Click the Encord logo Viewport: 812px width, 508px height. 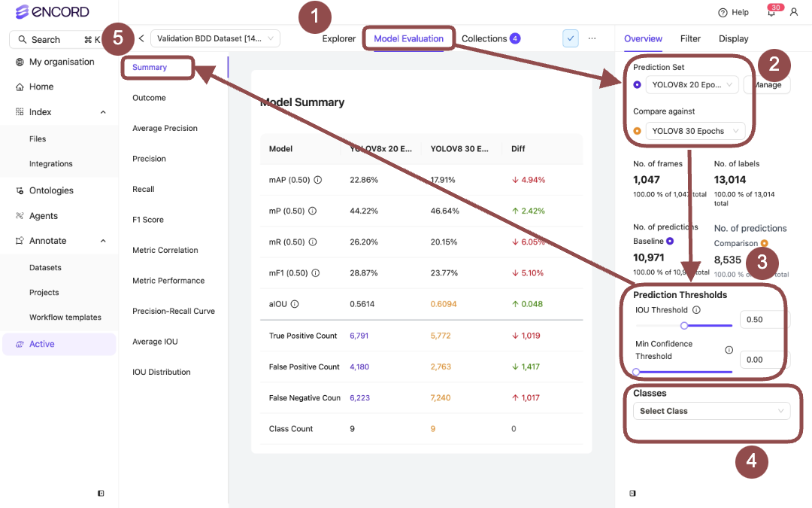53,11
